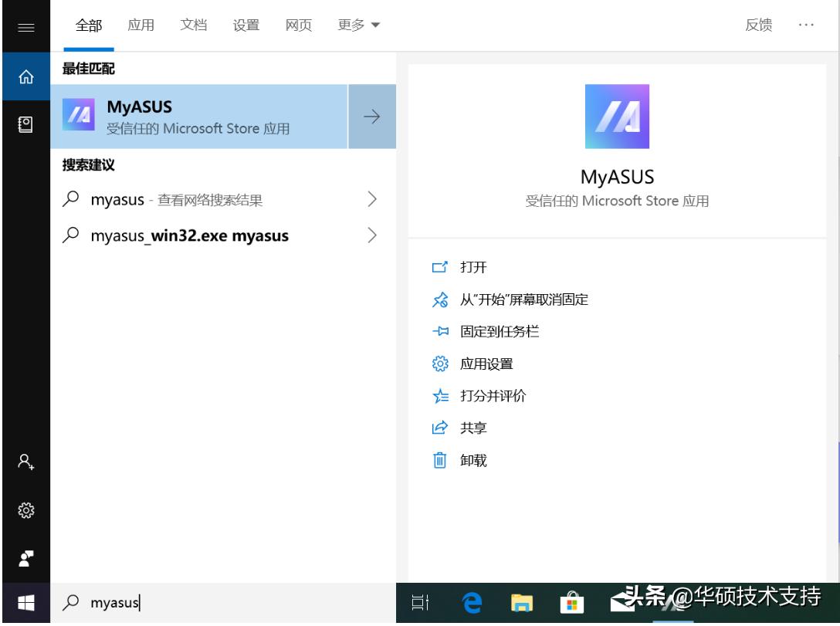Switch to the 设置 search filter tab
The image size is (840, 626).
coord(245,25)
